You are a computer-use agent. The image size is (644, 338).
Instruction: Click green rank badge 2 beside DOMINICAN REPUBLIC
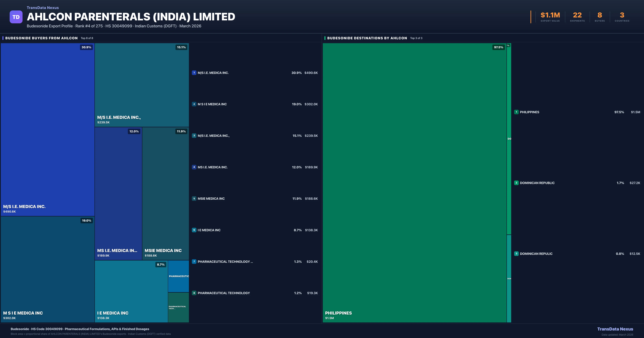tap(516, 183)
